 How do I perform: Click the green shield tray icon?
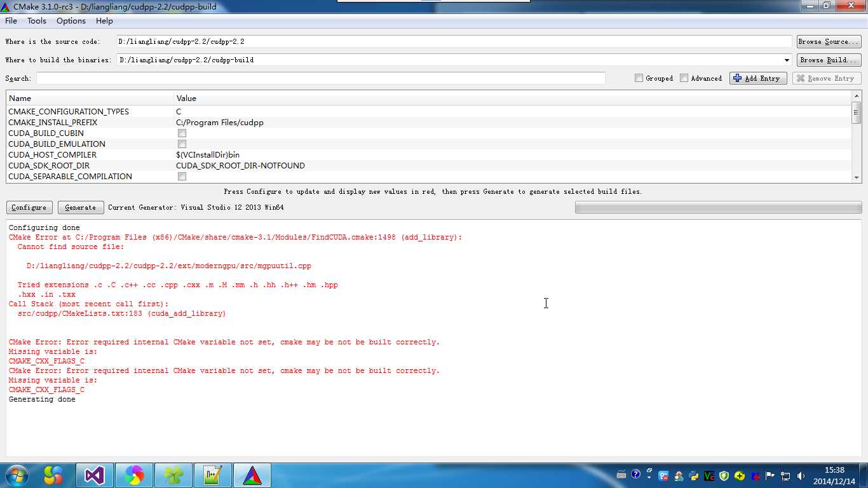724,476
